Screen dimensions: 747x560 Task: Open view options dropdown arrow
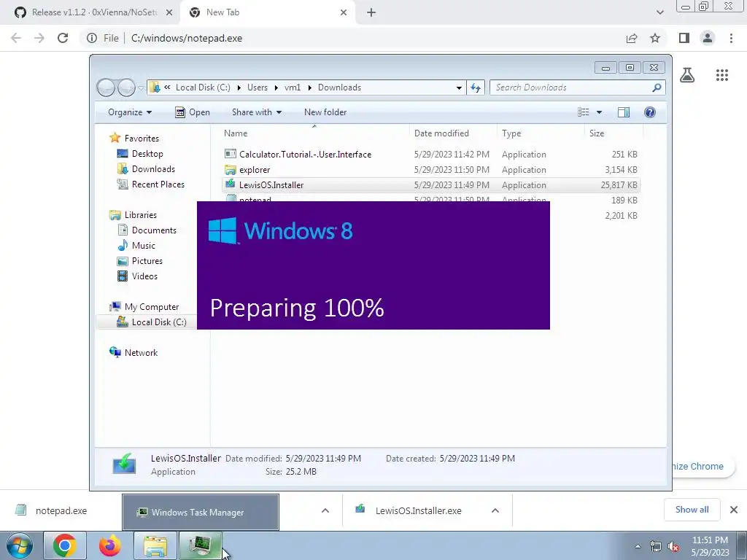599,112
